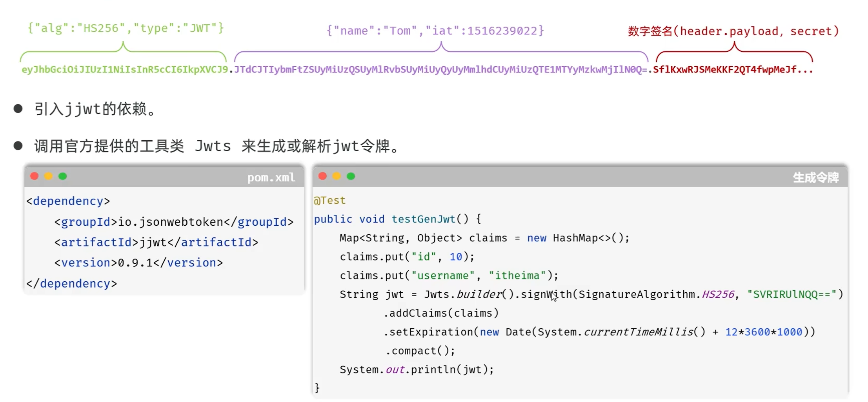
Task: Click the yellow dot in 生成令牌 window
Action: [337, 176]
